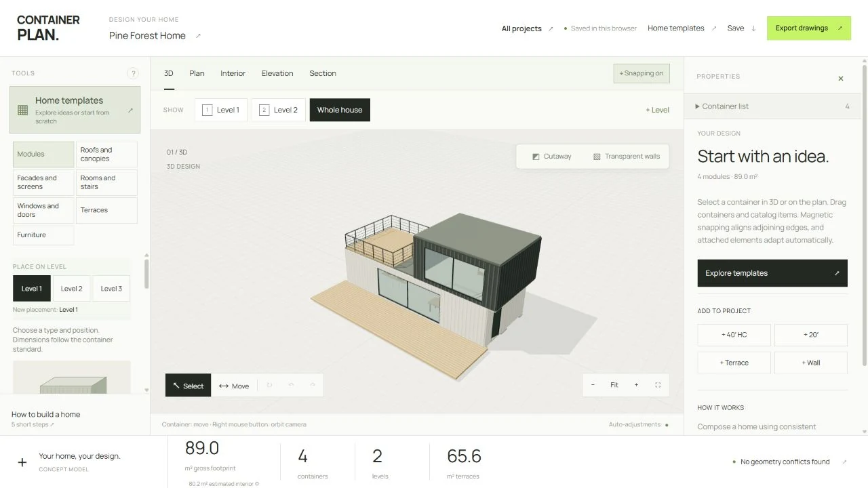868x488 pixels.
Task: Add a new level with + Level
Action: click(657, 110)
